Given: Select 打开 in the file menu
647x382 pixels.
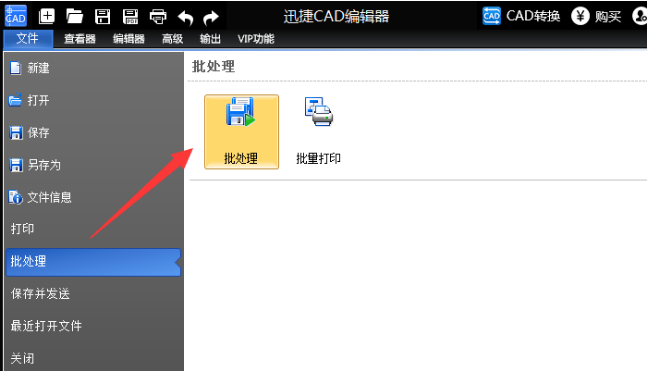Looking at the screenshot, I should 93,100.
